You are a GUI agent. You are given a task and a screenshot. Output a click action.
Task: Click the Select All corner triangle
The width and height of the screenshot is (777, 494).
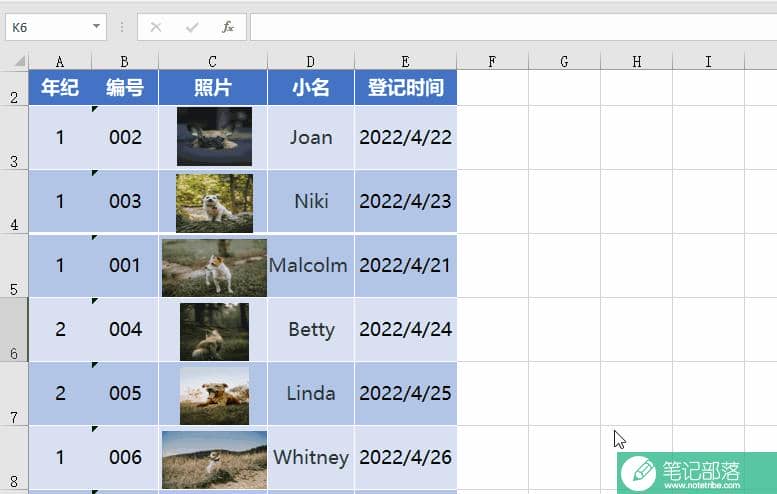[x=19, y=61]
